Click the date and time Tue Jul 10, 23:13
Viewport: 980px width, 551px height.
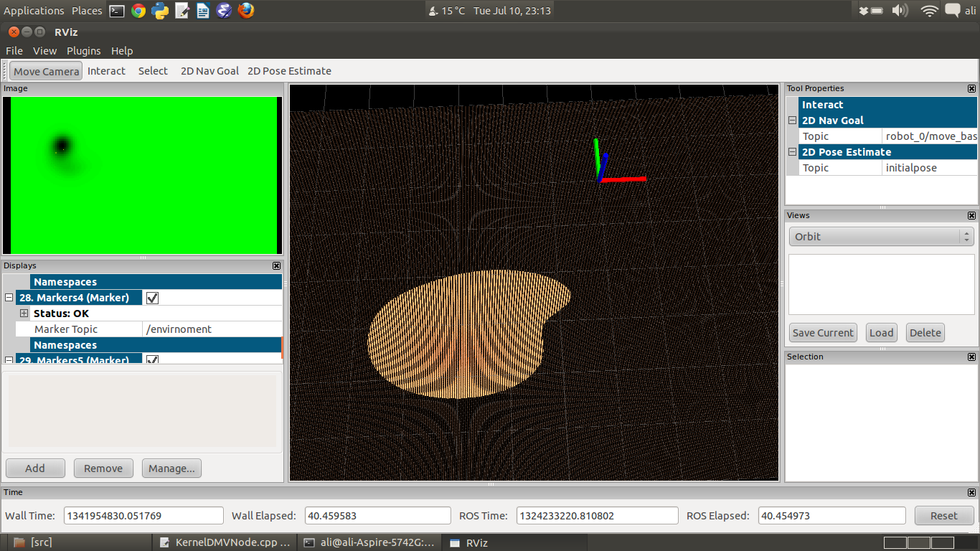tap(512, 11)
